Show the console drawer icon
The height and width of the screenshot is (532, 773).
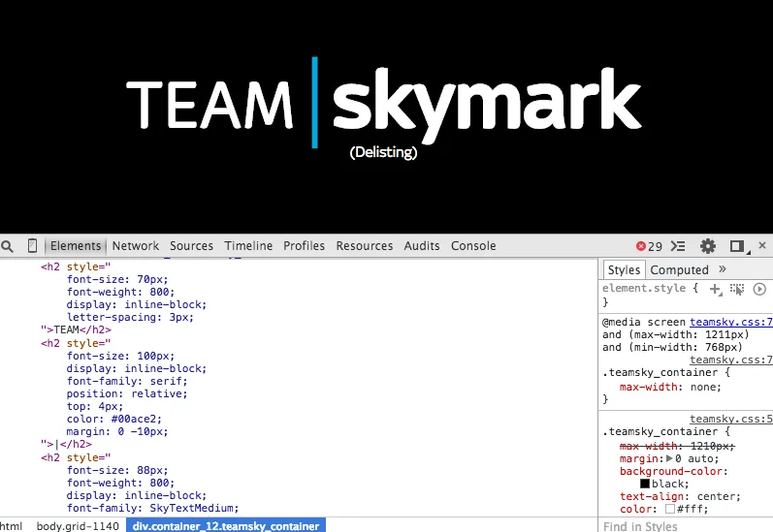(679, 246)
